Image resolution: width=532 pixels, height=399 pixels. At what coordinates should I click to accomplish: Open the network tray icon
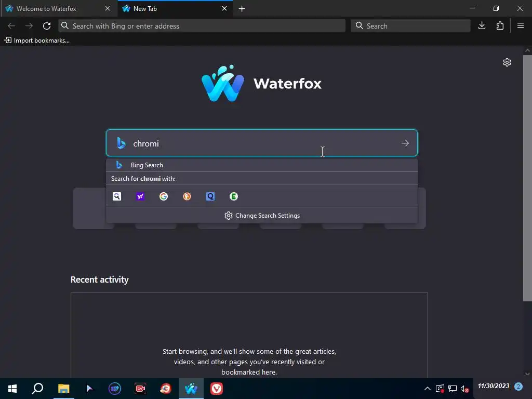[453, 389]
